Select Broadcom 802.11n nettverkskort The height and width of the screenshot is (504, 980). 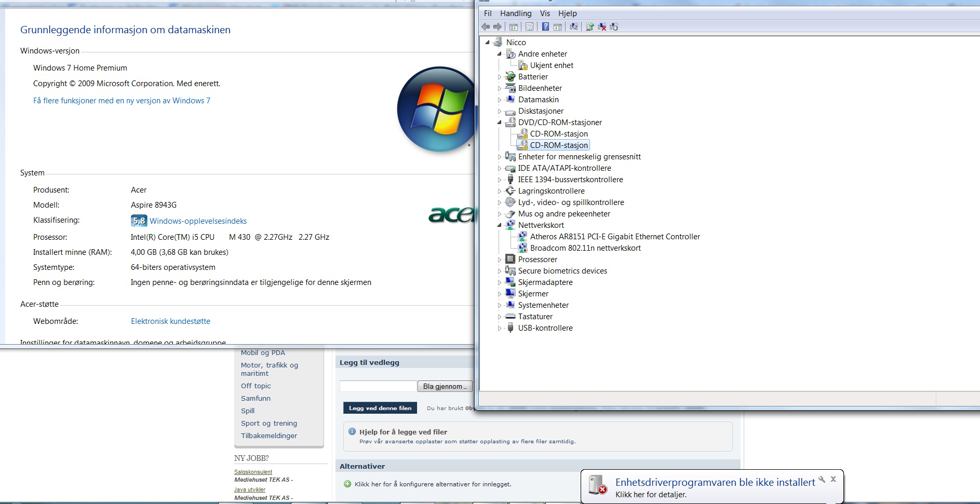point(585,248)
